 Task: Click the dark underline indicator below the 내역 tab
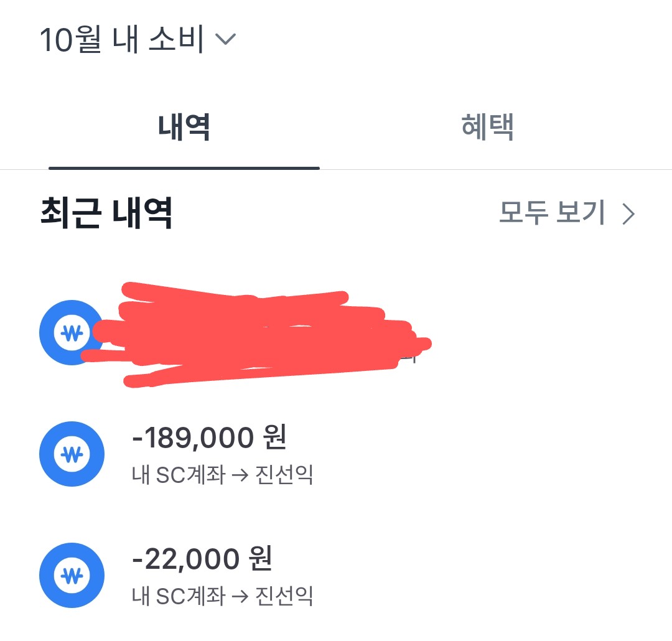184,168
